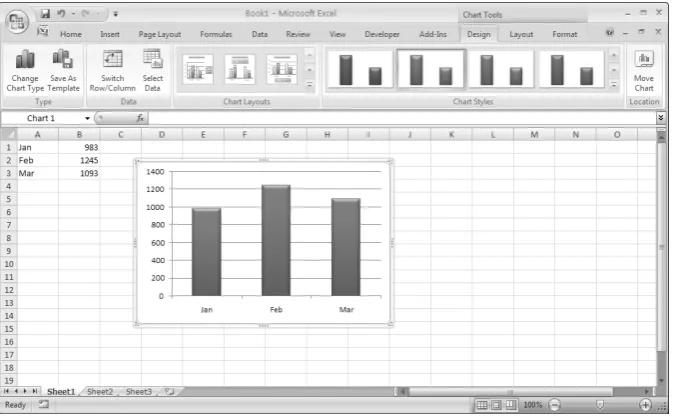Screen dimensions: 673x416
Task: Select column A header
Action: 37,135
